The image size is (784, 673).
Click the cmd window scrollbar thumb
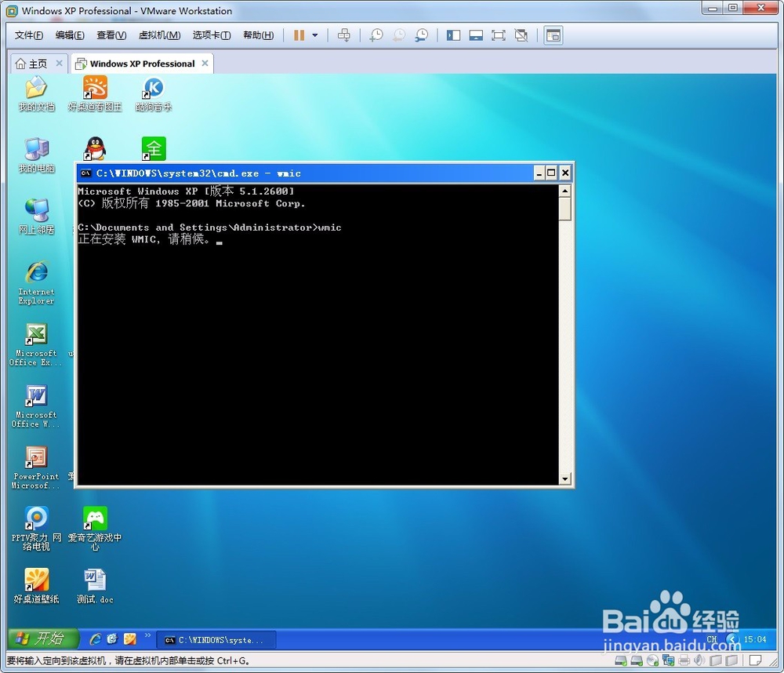point(565,209)
